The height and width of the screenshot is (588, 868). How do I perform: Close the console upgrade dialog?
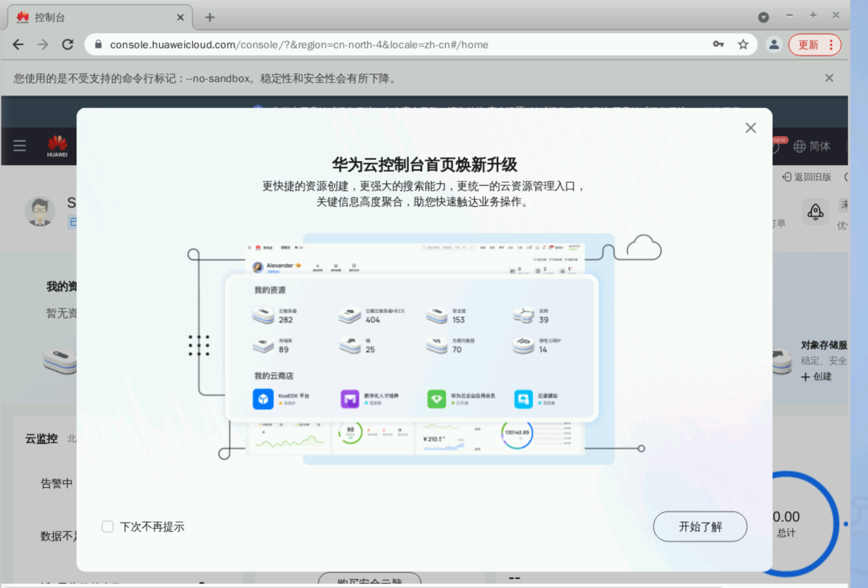pos(750,128)
